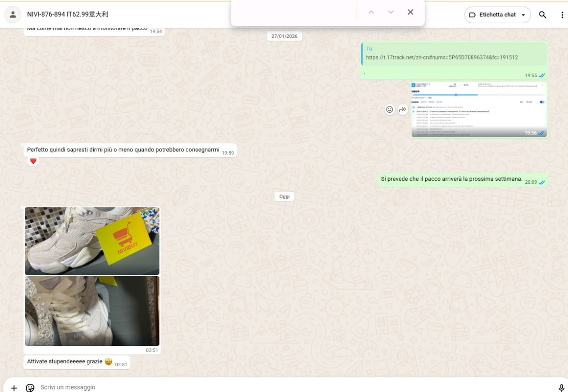Close the message search bar

click(x=410, y=12)
